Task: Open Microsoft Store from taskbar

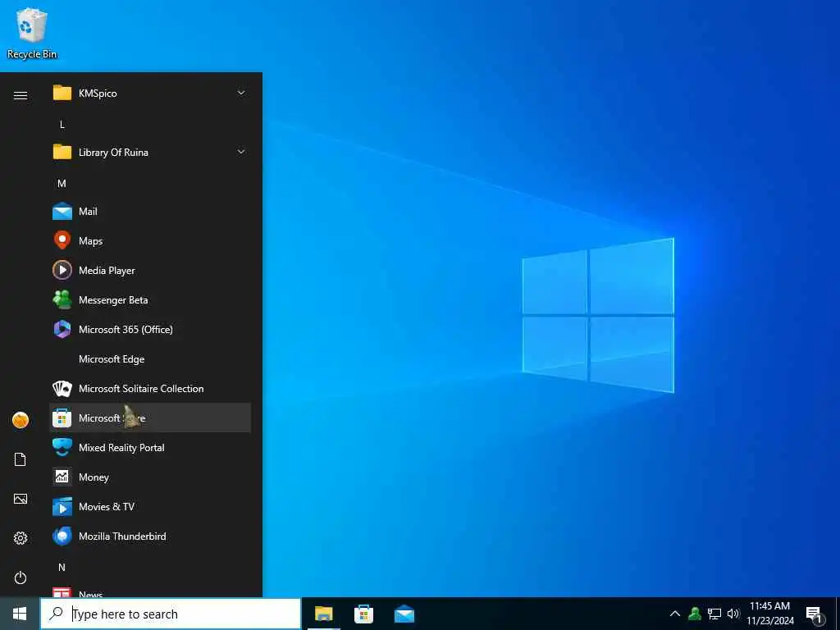Action: pos(363,614)
